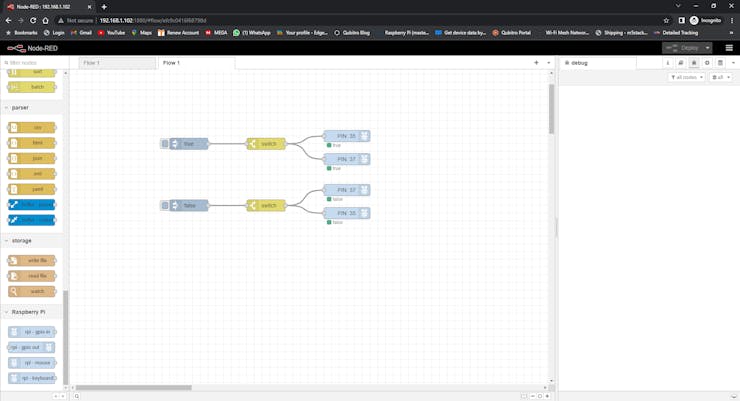Viewport: 740px width, 401px height.
Task: Open the all nodes debug filter dropdown
Action: click(x=688, y=77)
